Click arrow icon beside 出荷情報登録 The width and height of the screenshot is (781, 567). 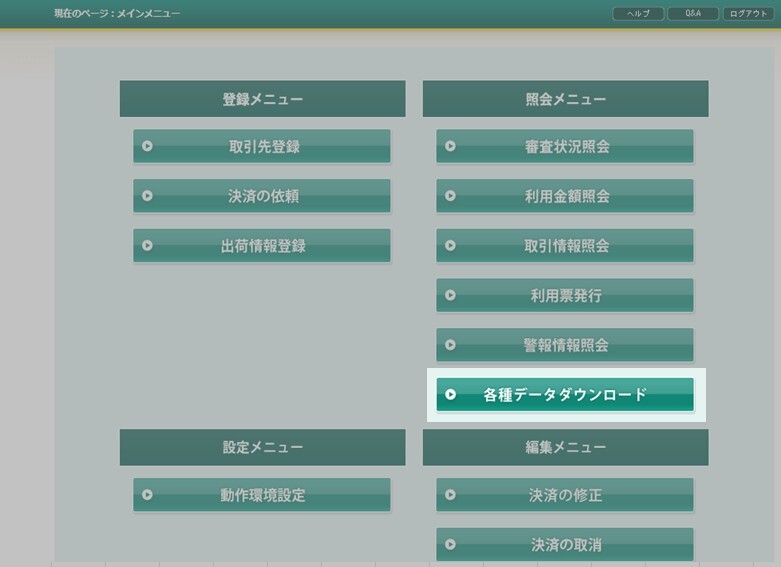tap(147, 246)
